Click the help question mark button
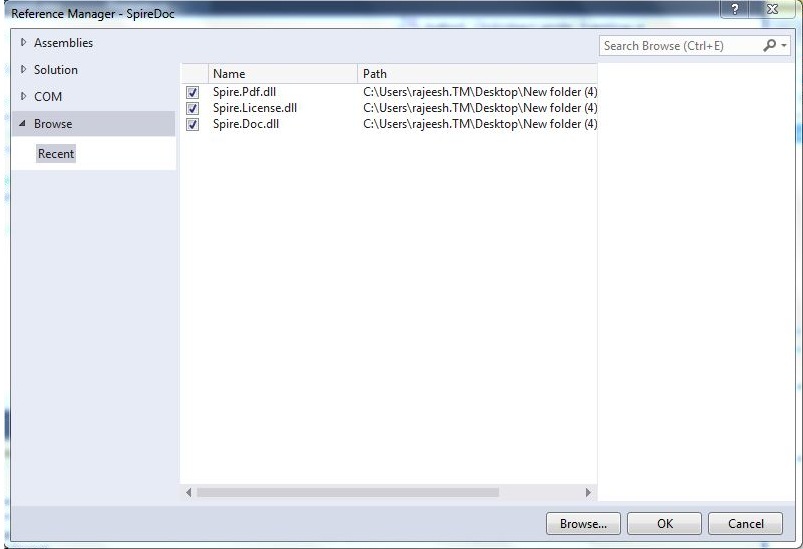 click(734, 9)
